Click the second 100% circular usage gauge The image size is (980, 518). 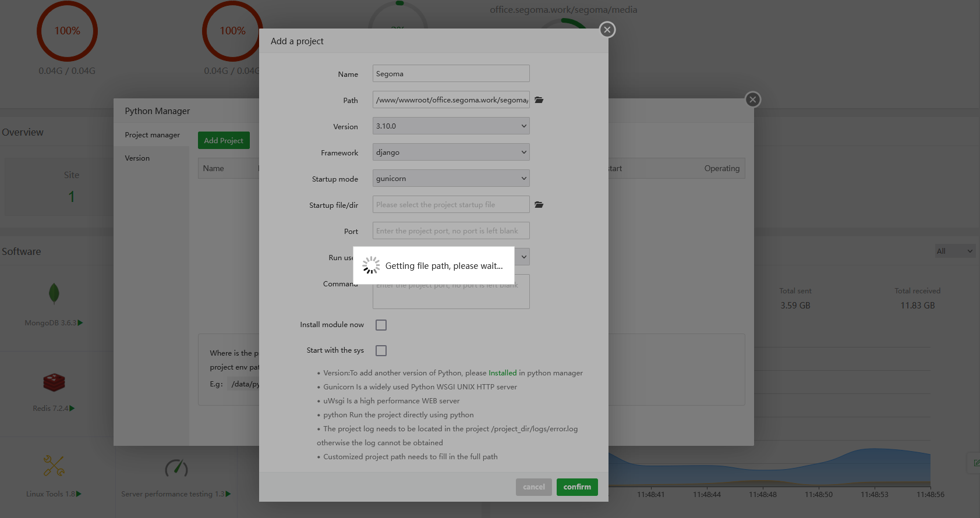[232, 31]
